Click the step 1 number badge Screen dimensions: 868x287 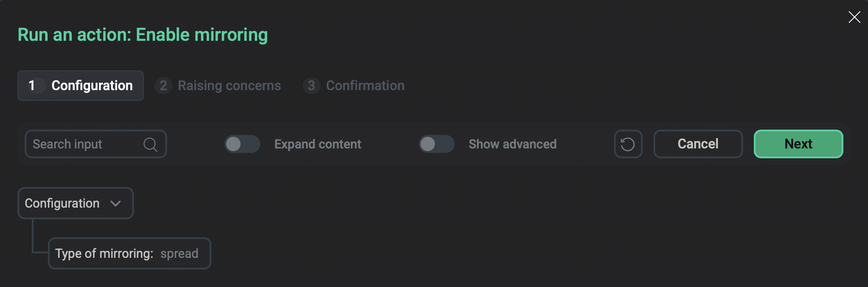(x=32, y=86)
